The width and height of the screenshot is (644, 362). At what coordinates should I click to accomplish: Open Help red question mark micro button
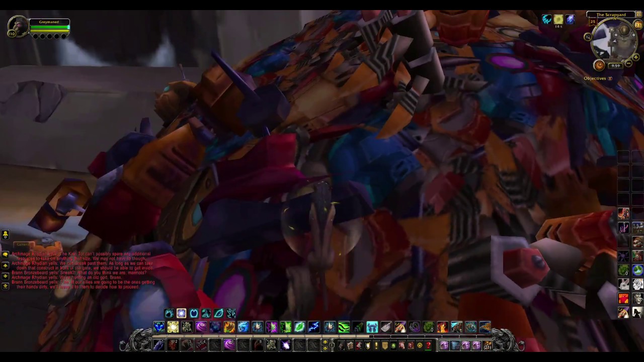(x=428, y=345)
